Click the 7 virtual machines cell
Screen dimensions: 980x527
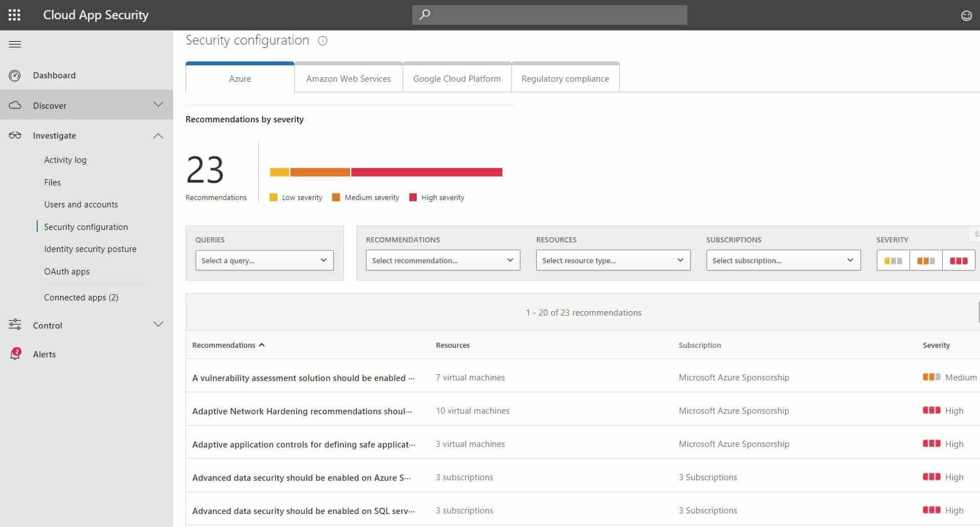470,378
